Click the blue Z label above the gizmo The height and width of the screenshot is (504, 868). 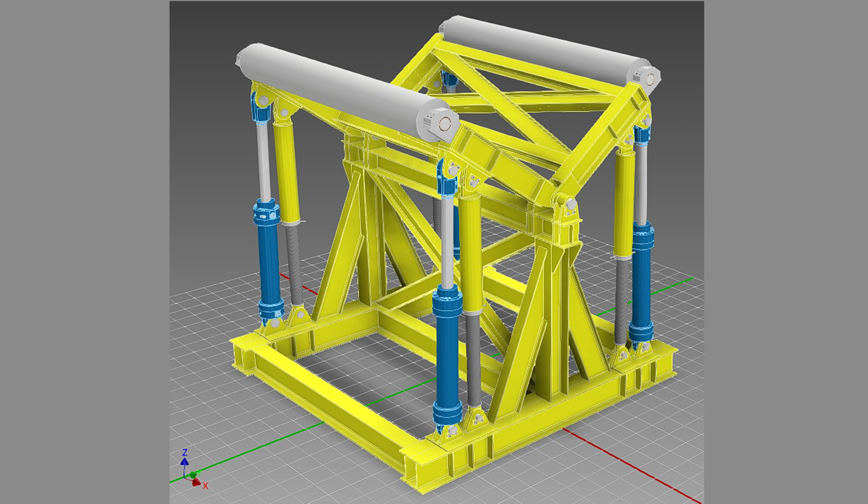click(185, 452)
